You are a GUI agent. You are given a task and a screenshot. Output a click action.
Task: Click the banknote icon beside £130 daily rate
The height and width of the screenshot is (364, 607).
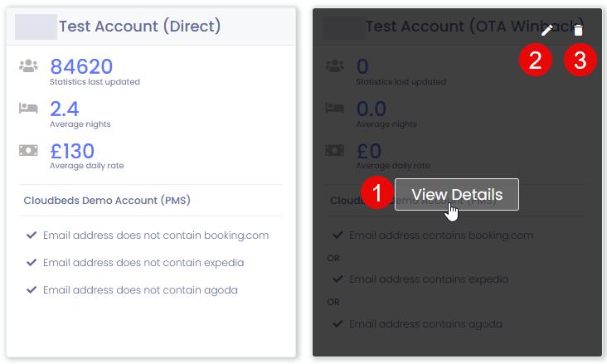click(29, 151)
